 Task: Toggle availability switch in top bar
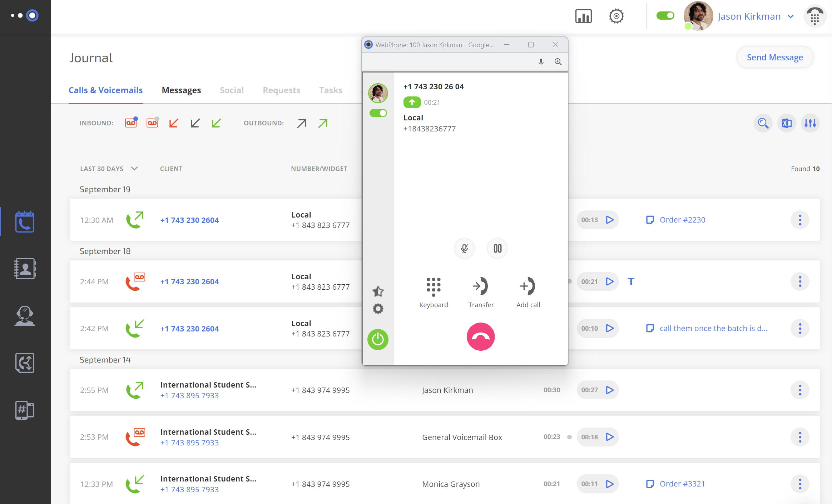tap(665, 16)
